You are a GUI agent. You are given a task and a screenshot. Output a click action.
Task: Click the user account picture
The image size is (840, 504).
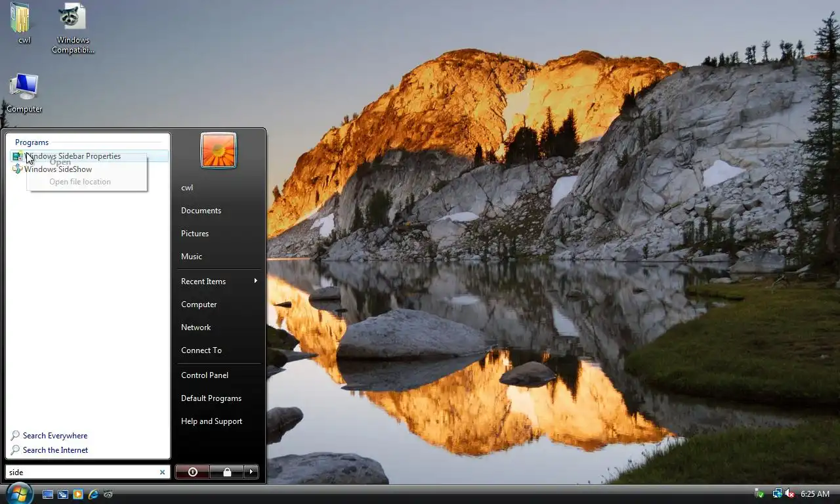[x=219, y=150]
